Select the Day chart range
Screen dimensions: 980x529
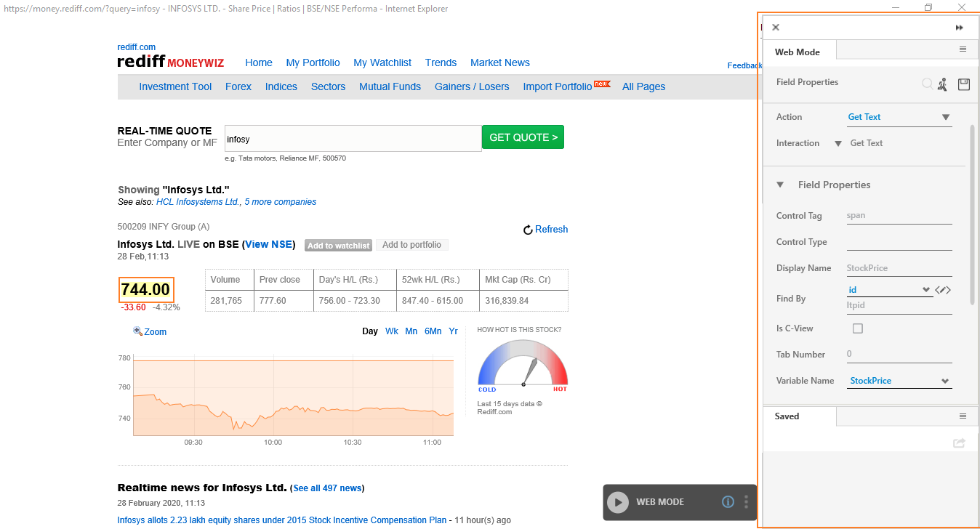click(370, 331)
